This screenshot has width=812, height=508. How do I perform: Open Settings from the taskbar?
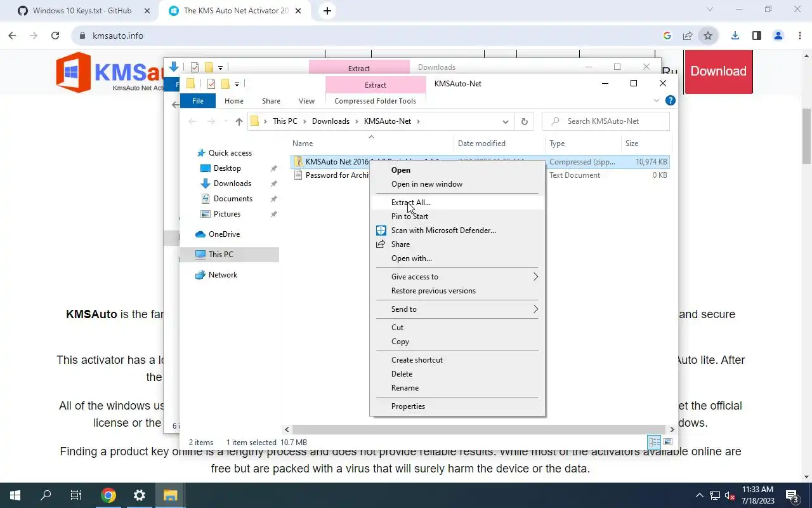140,495
